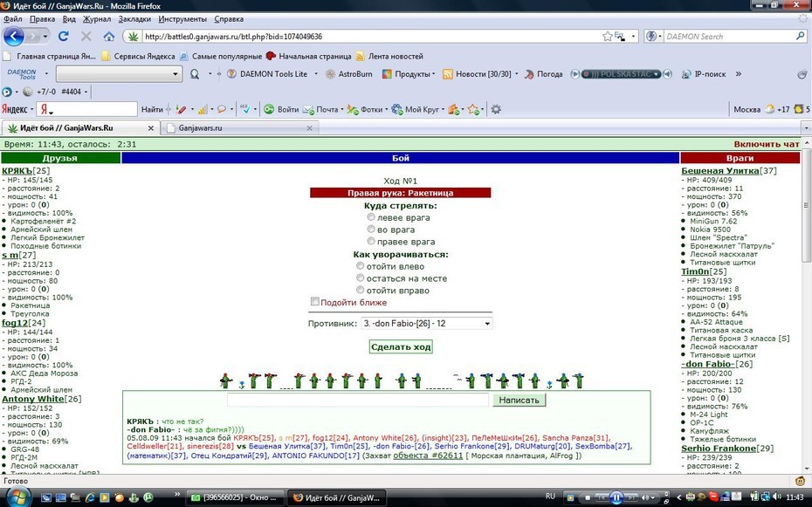The image size is (812, 507).
Task: Click the Погода weather toolbar item
Action: (544, 74)
